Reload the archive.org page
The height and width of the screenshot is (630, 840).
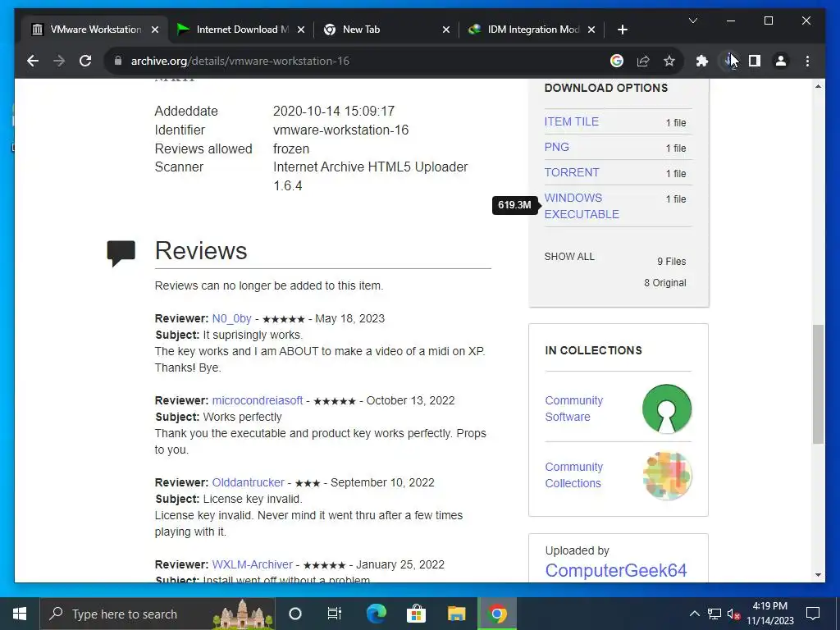(x=85, y=61)
